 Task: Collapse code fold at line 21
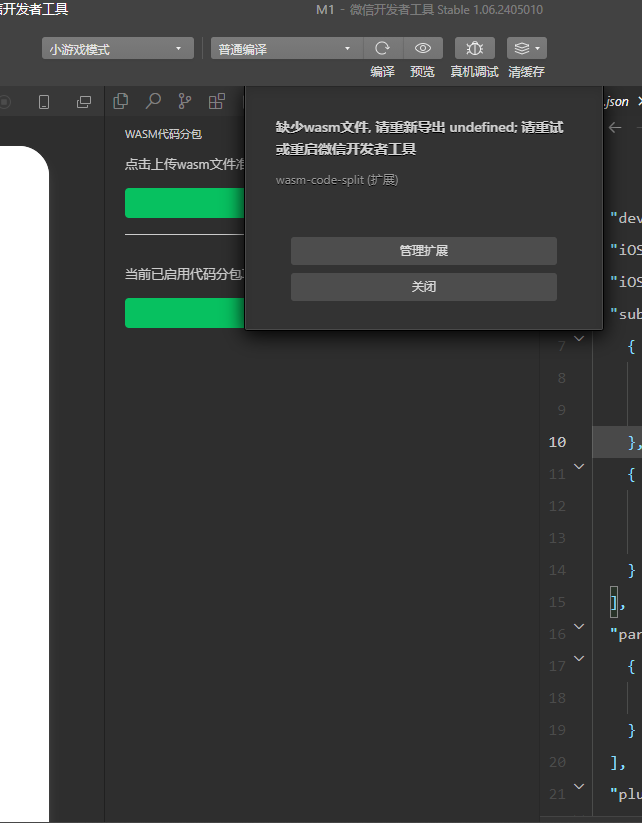pos(579,786)
